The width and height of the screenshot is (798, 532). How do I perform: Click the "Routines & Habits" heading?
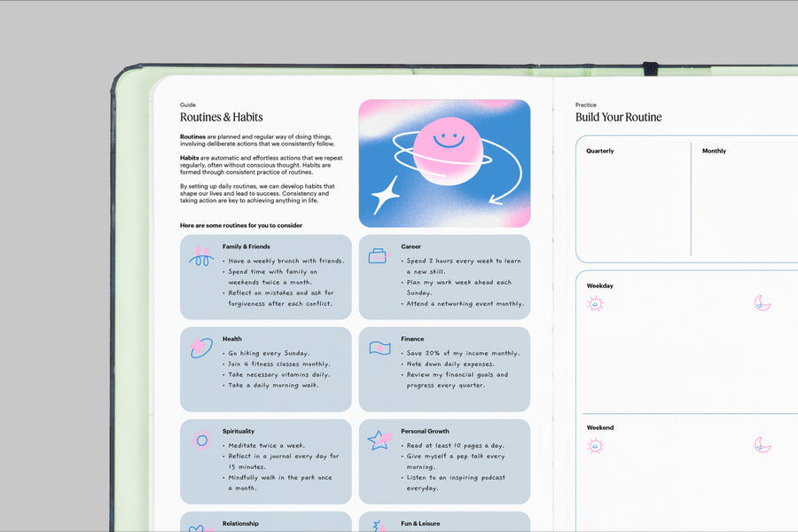tap(222, 117)
